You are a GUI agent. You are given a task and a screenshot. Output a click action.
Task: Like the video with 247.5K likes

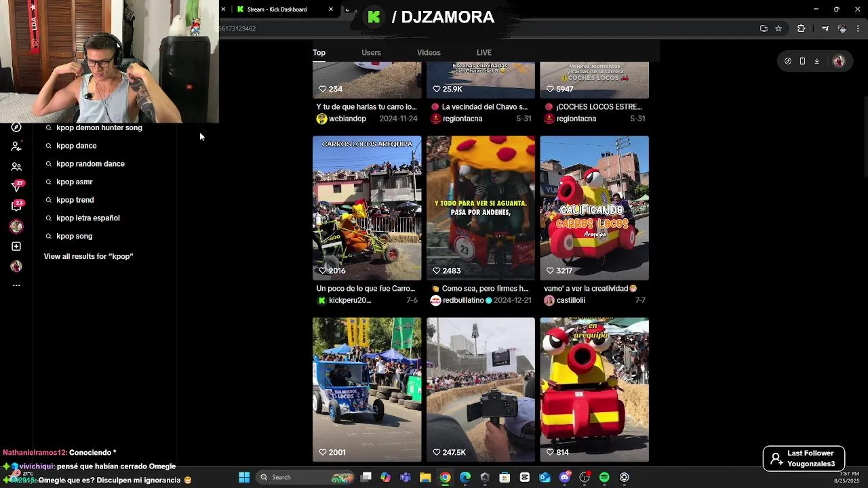point(437,452)
